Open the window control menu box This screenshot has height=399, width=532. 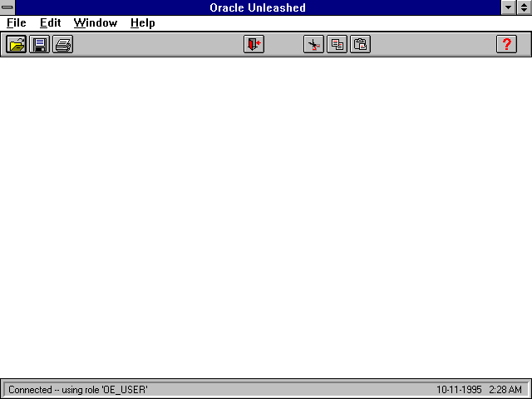click(7, 7)
